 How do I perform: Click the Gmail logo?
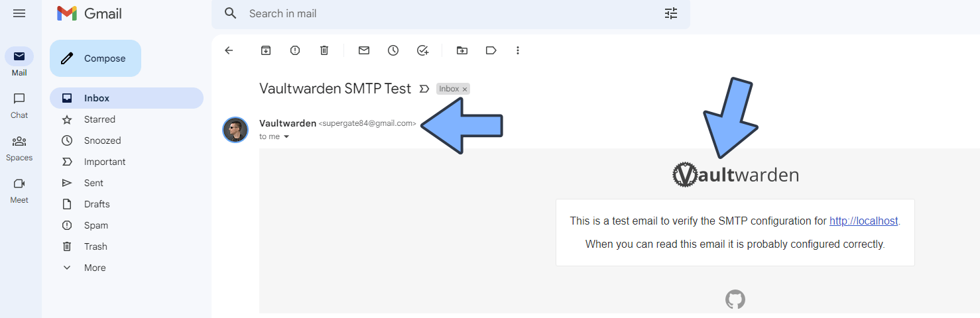tap(90, 13)
